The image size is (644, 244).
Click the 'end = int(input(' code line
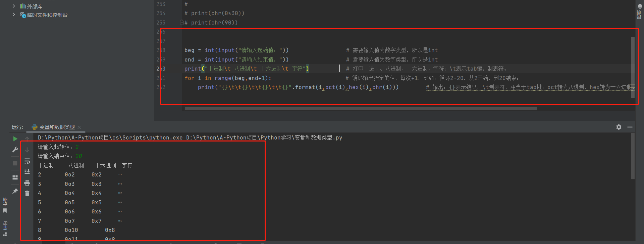pos(236,59)
